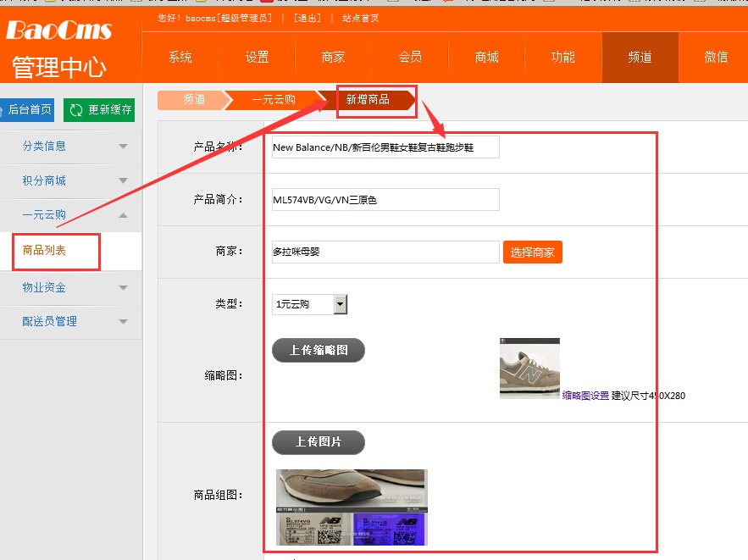Open the 设置 menu
The width and height of the screenshot is (748, 560).
257,58
